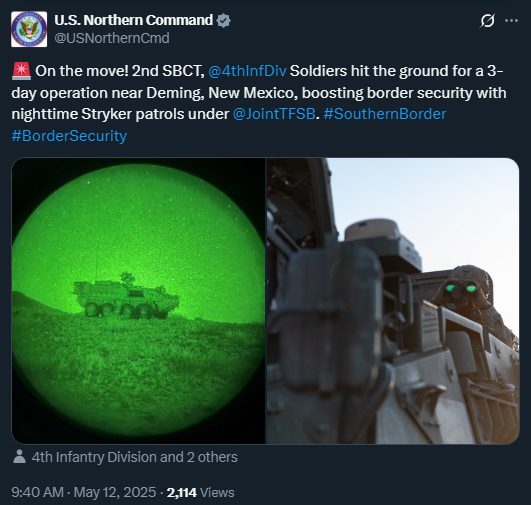View the soldier with binoculars photo

pos(393,301)
